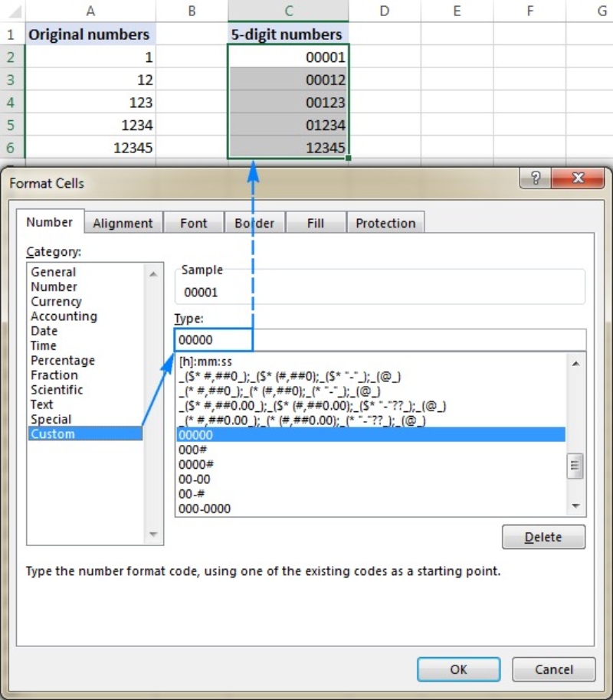Select highlighted 00000 format in list
The width and height of the screenshot is (613, 700).
tap(371, 435)
